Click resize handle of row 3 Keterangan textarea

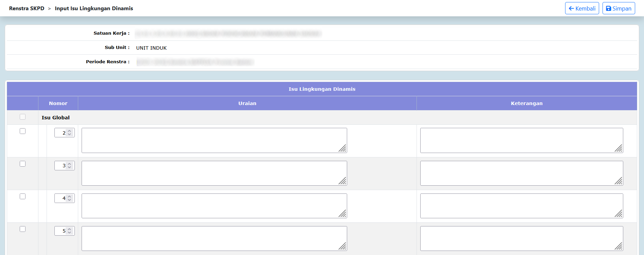619,181
